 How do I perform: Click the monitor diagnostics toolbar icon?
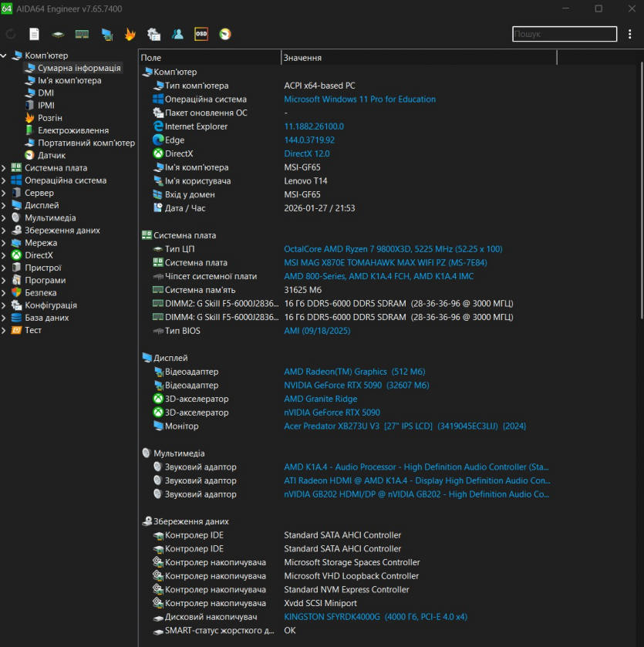[x=106, y=34]
